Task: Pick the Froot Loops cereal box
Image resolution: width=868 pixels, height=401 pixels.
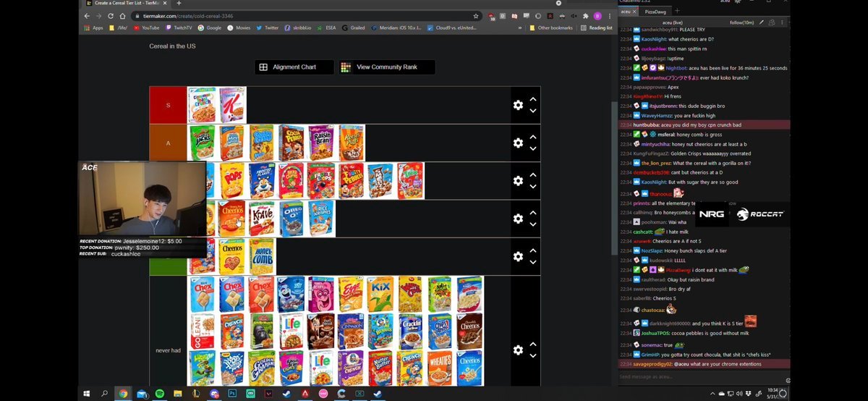Action: coord(320,181)
